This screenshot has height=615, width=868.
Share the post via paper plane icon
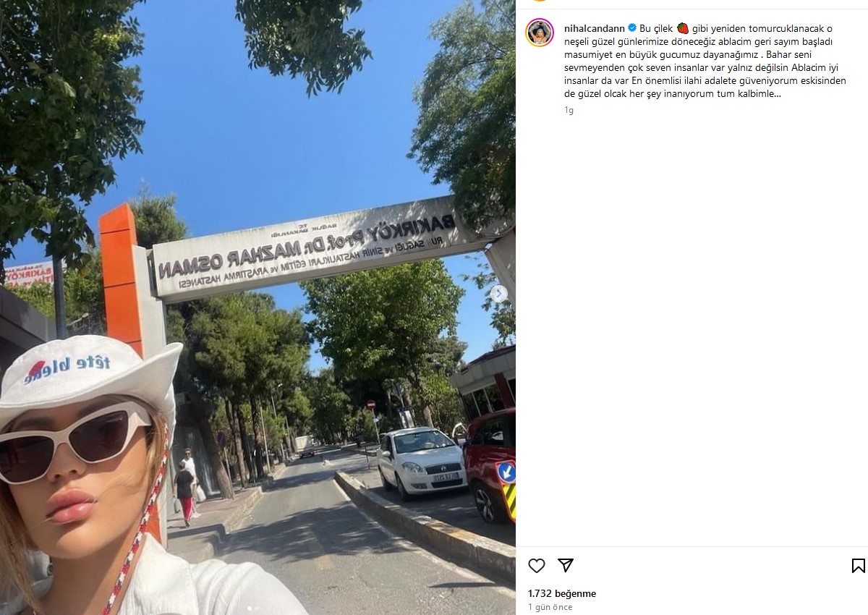[566, 565]
